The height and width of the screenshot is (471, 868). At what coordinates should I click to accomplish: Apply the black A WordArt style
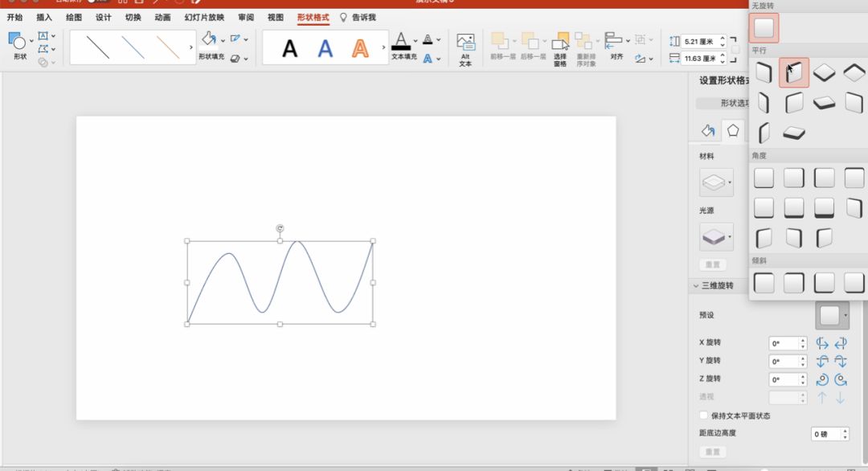[x=289, y=49]
